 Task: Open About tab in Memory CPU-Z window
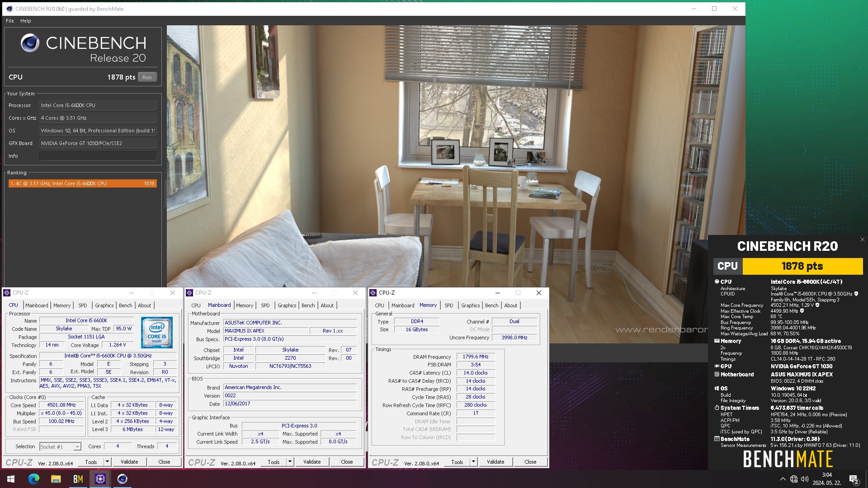511,305
